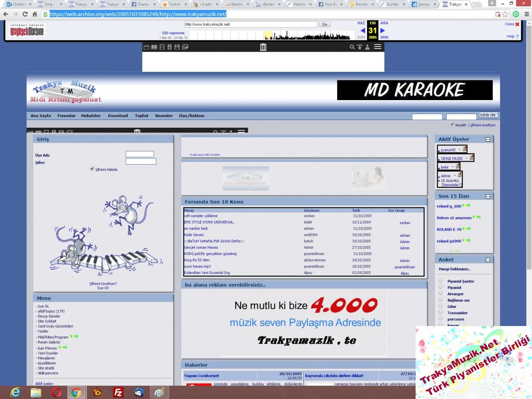Go to next capture with right arrow
Image resolution: width=532 pixels, height=399 pixels.
coord(383,30)
